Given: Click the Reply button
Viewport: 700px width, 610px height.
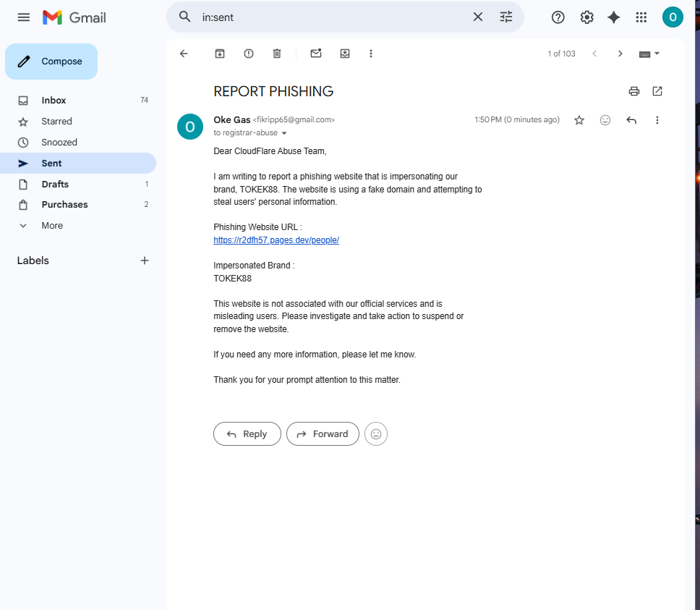Looking at the screenshot, I should pyautogui.click(x=247, y=433).
